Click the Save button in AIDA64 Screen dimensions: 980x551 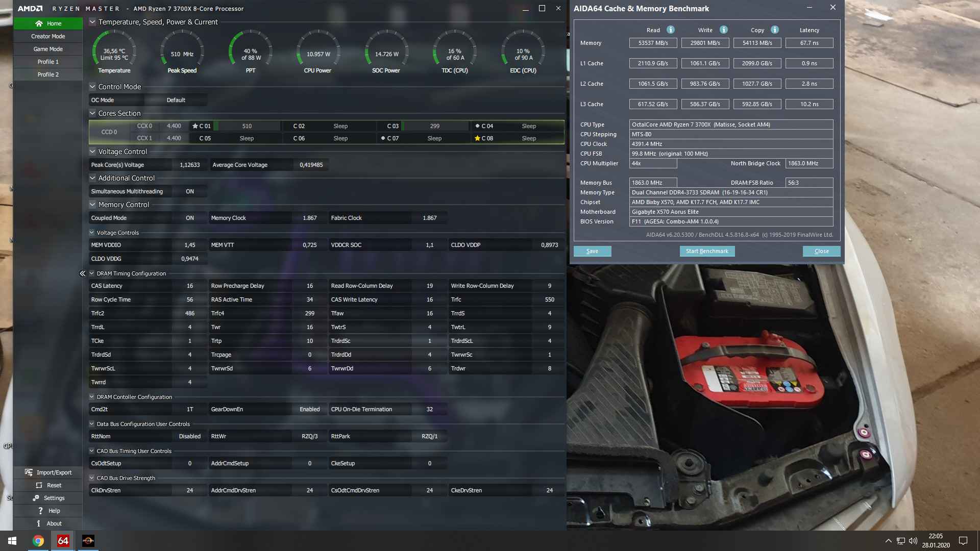[x=592, y=251]
